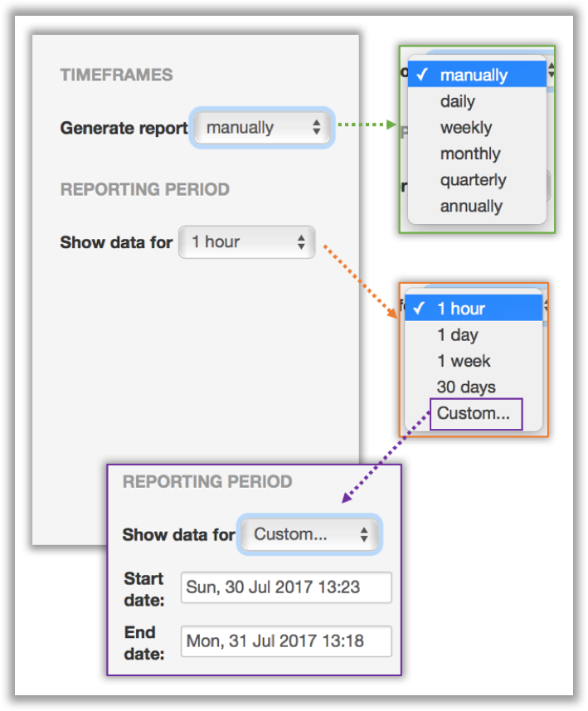Open the Show data for dropdown
The image size is (588, 711).
246,241
